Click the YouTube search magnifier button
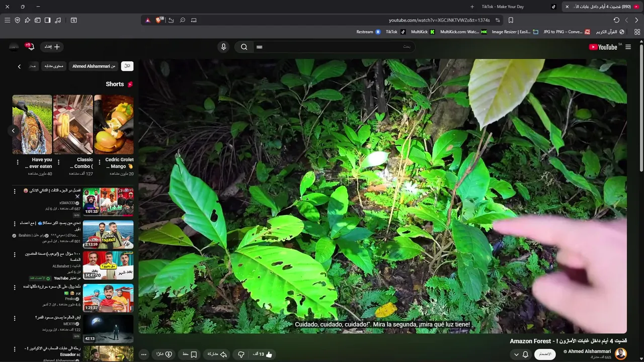Image resolution: width=644 pixels, height=362 pixels. [x=244, y=47]
